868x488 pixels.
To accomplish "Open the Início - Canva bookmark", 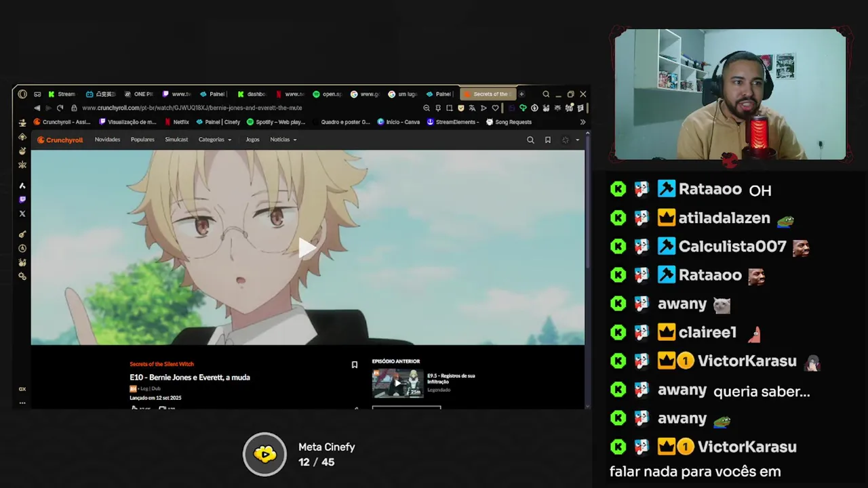I will tap(399, 122).
